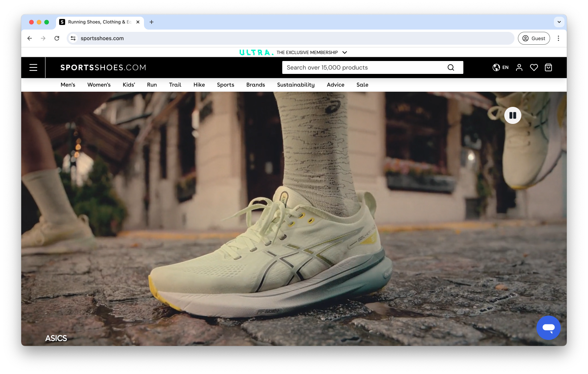Open the chat support bubble
588x374 pixels.
point(548,328)
